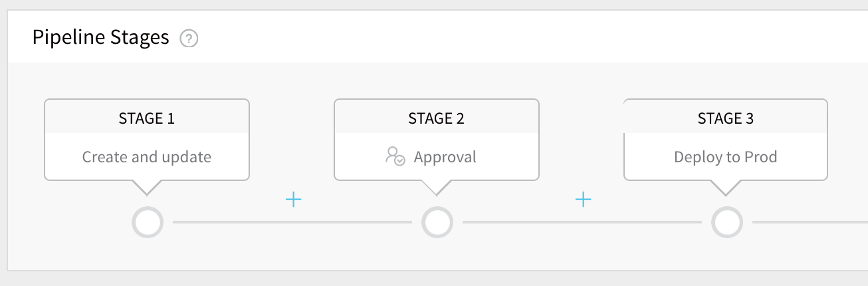Image resolution: width=868 pixels, height=286 pixels.
Task: Click the pointer arrow under Stage 3 card
Action: click(x=726, y=187)
